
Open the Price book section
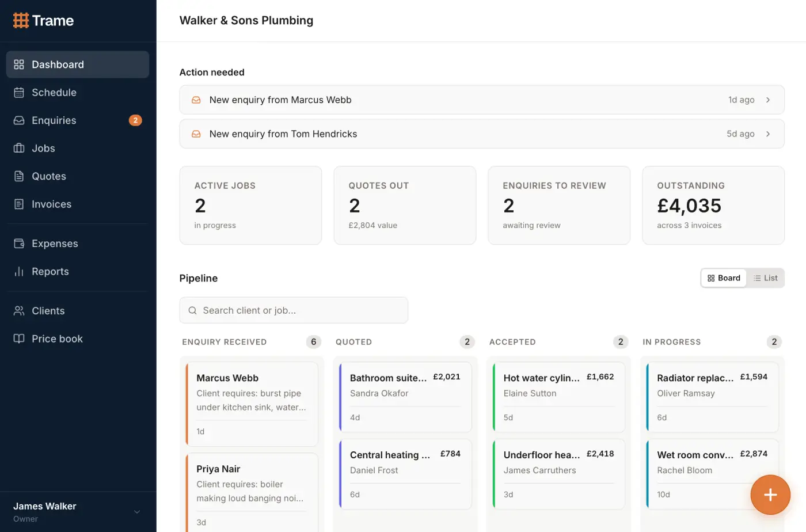78,339
